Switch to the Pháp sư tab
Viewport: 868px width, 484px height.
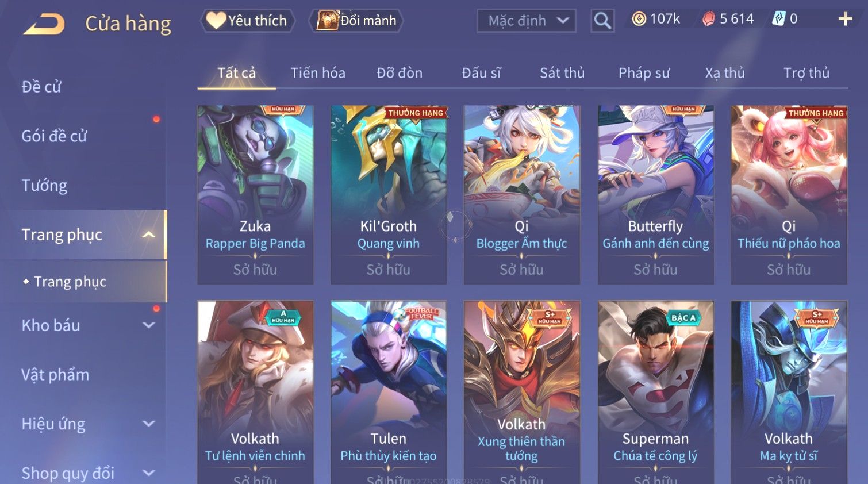pyautogui.click(x=644, y=73)
